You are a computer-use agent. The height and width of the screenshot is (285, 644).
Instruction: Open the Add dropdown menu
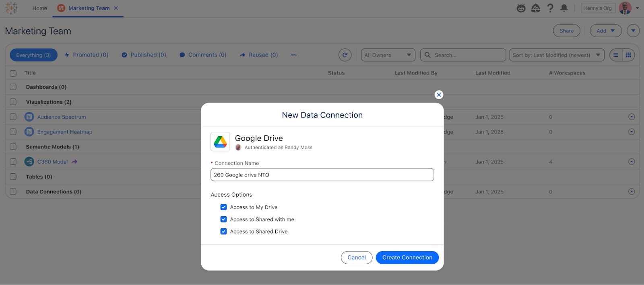coord(605,31)
